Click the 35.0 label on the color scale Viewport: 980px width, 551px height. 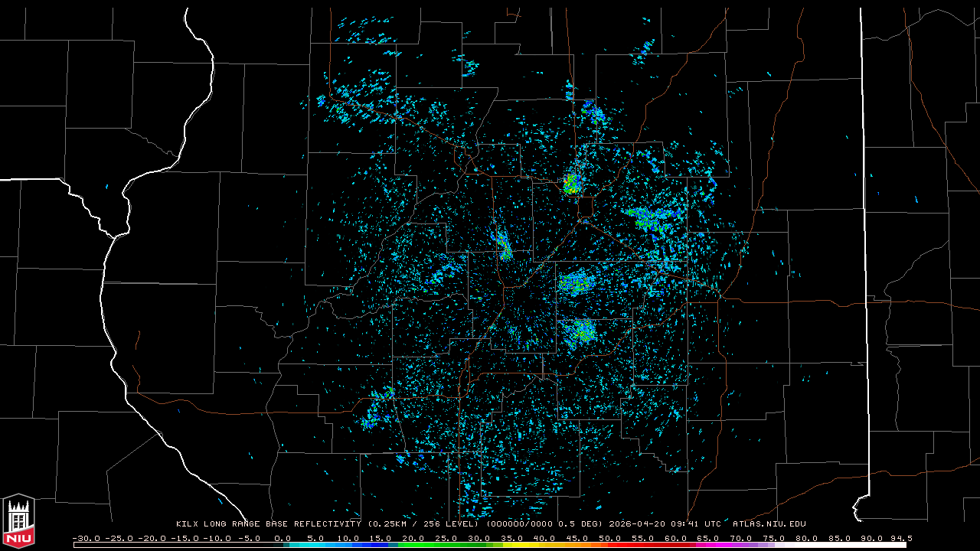512,538
